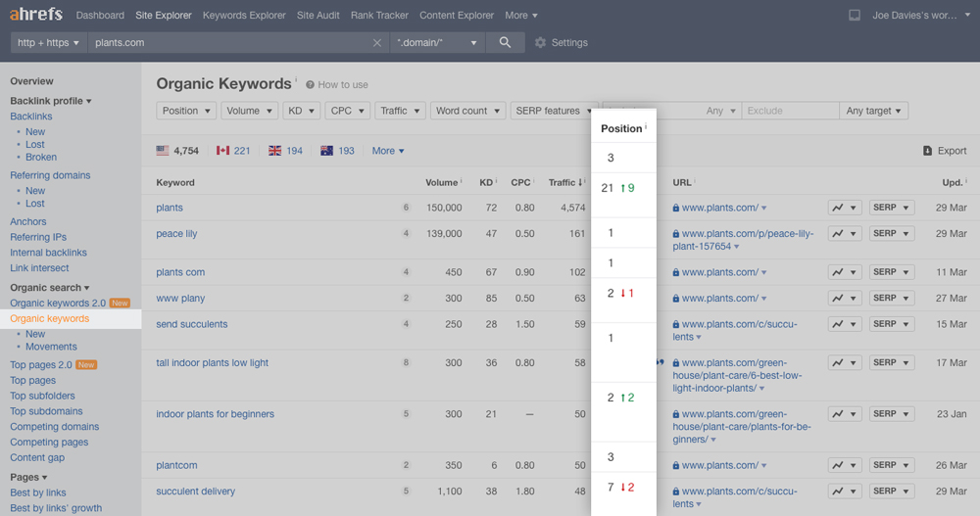Open chart graph icon for plants row
The width and height of the screenshot is (980, 516).
coord(845,208)
